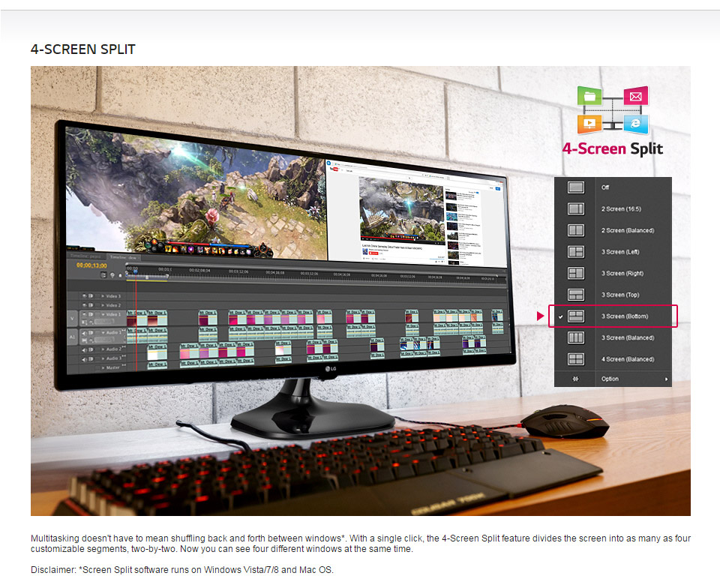Click the mail icon in 4-Screen Split graphic
The image size is (720, 588).
pos(636,96)
